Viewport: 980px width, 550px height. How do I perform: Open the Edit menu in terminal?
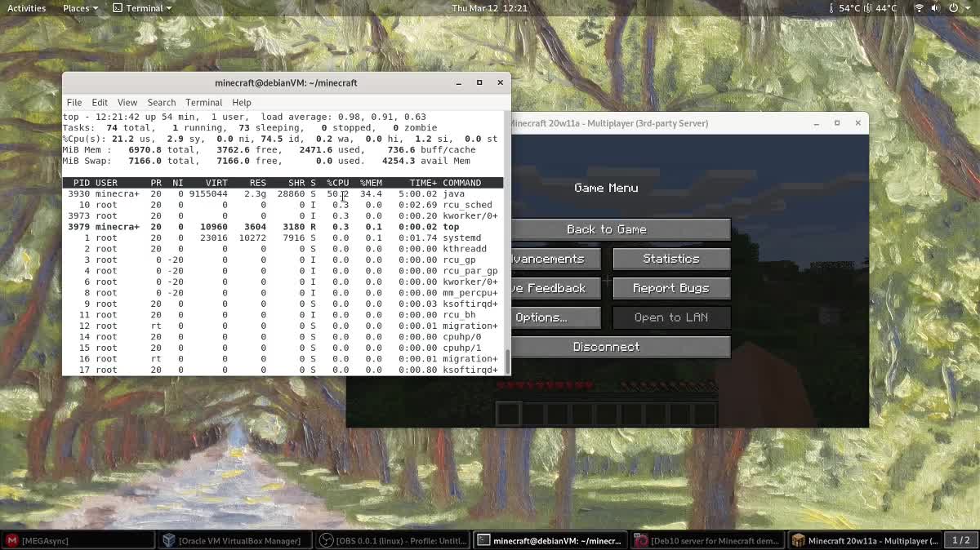[100, 102]
